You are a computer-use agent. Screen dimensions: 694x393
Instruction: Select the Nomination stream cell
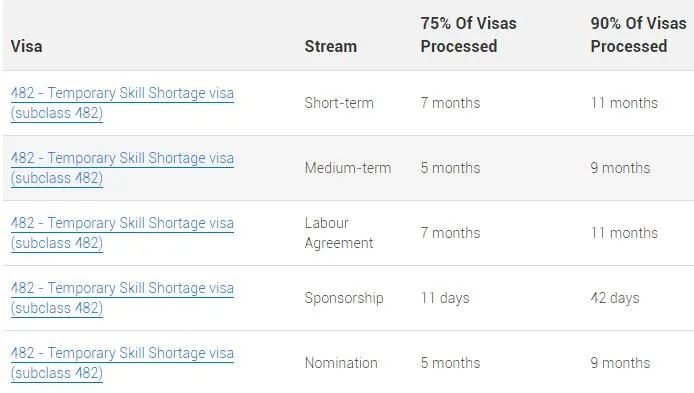point(341,363)
